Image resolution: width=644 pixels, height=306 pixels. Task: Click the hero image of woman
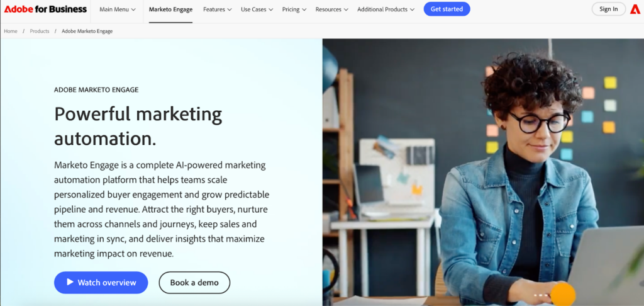[483, 173]
